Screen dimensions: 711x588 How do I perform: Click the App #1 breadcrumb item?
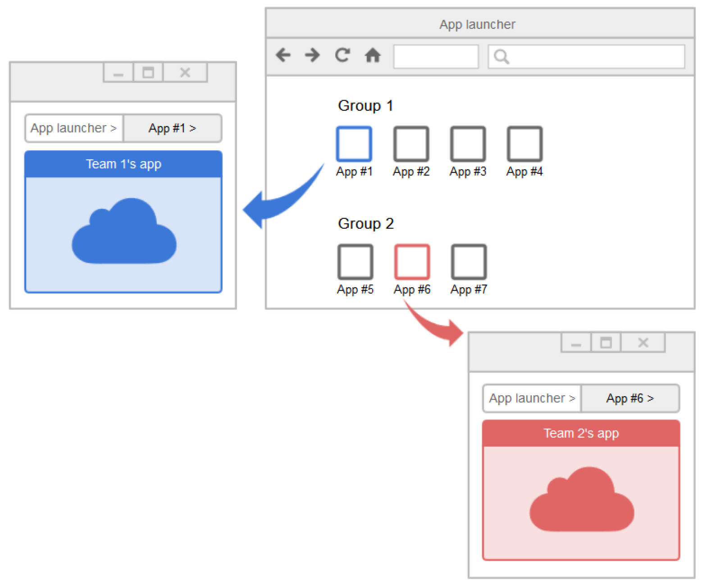pyautogui.click(x=172, y=128)
